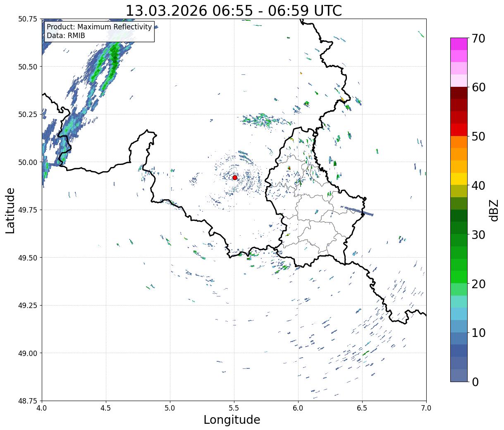Viewport: 504px width, 430px height.
Task: Click the colorbar tick label 10
Action: click(x=478, y=332)
